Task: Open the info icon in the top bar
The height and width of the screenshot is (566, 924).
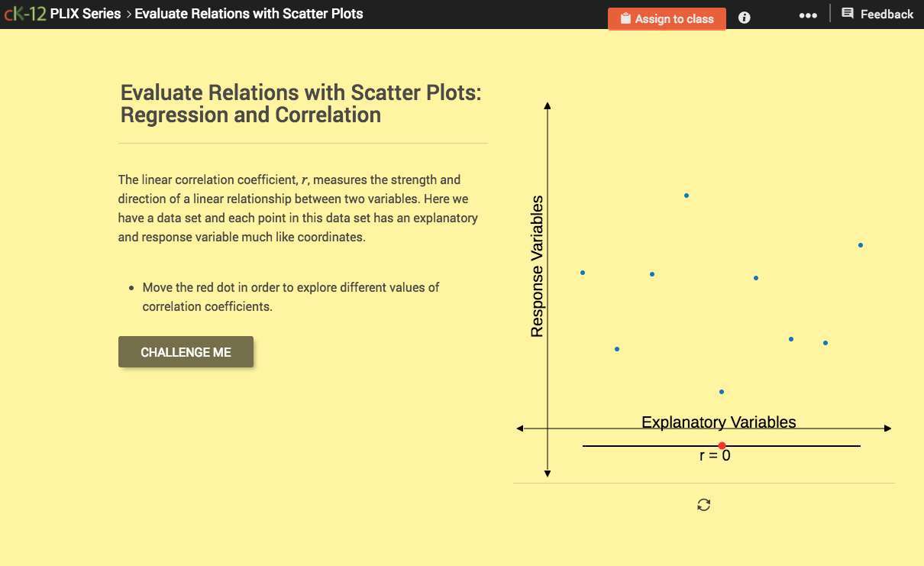Action: tap(743, 18)
